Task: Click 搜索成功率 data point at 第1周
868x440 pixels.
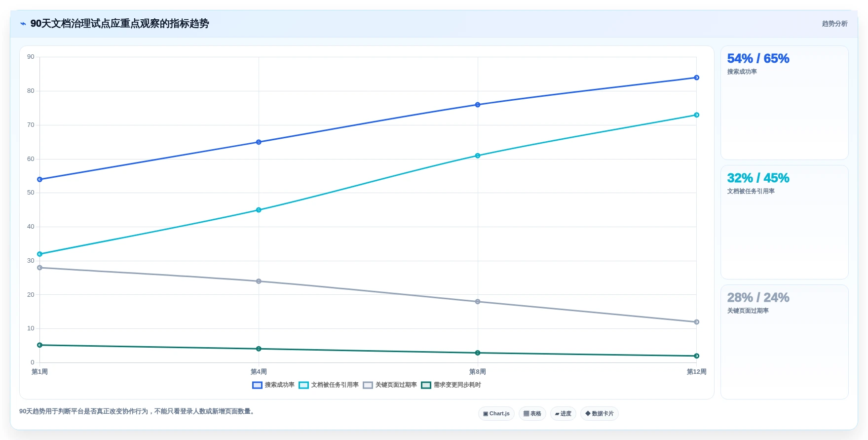Action: point(40,180)
